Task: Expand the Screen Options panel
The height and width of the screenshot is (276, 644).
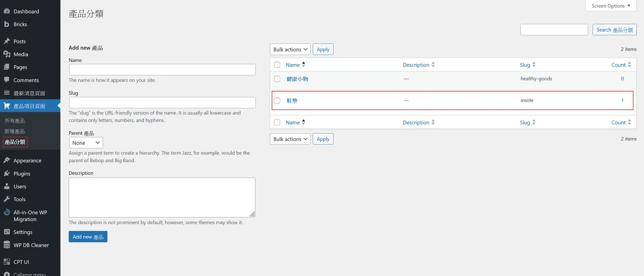Action: tap(611, 6)
